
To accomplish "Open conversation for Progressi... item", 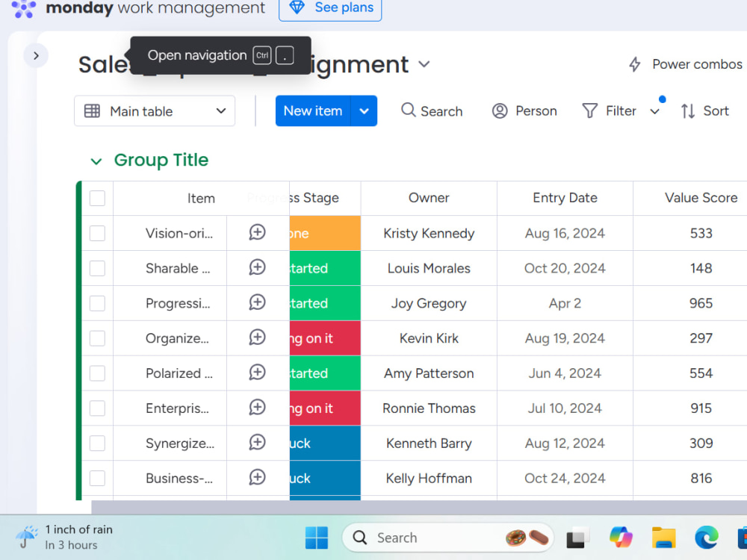I will (x=257, y=302).
